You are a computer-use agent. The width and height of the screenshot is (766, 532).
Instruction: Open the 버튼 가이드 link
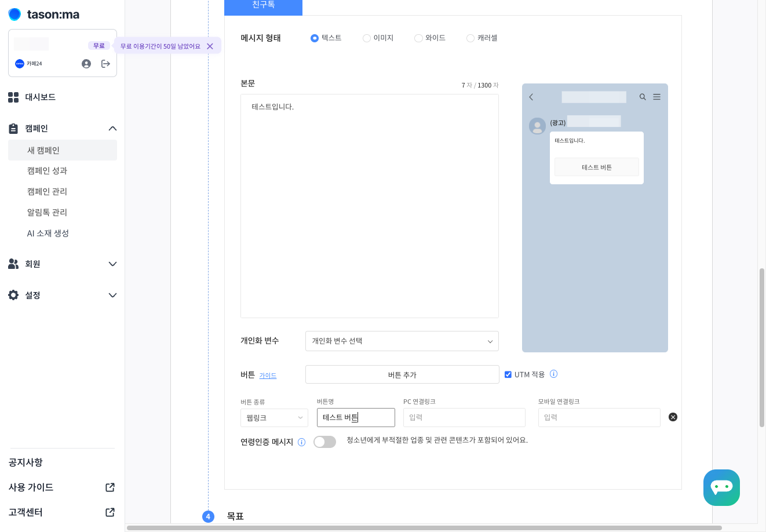point(268,376)
